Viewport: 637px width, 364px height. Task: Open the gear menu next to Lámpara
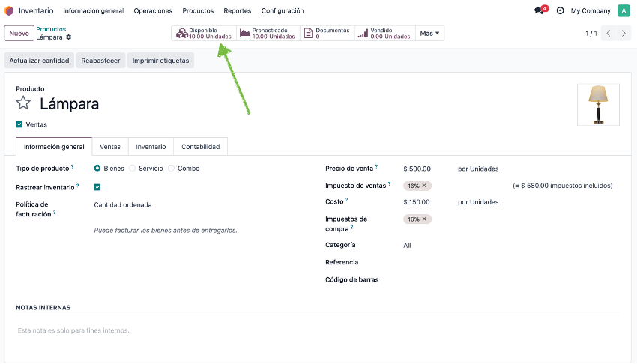(x=69, y=37)
